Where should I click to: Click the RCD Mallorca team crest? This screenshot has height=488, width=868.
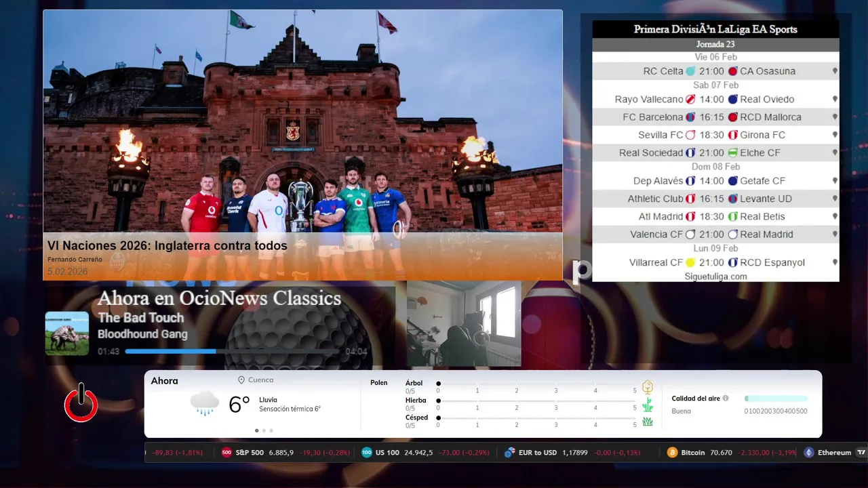732,117
